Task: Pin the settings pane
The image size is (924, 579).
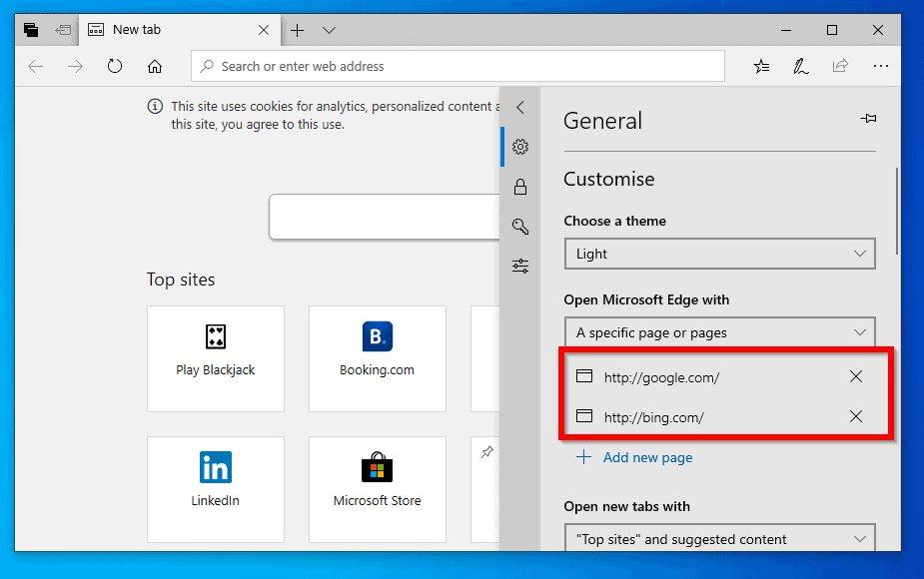Action: [868, 119]
